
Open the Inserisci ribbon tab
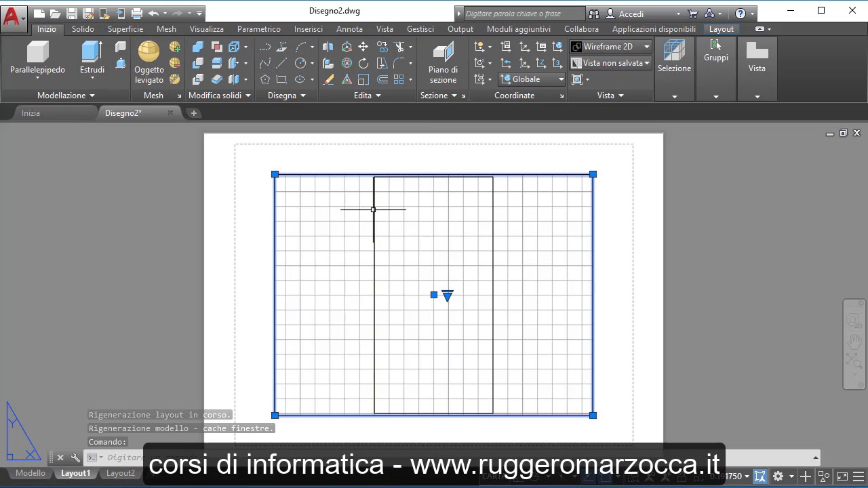pos(309,29)
